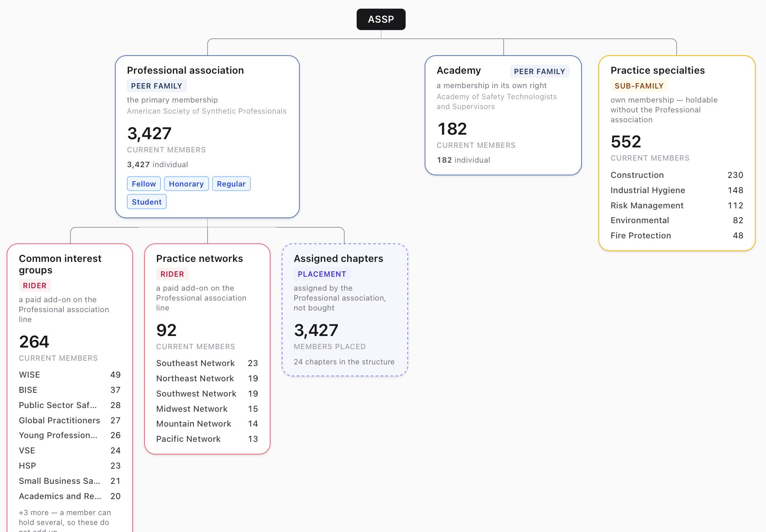Image resolution: width=766 pixels, height=532 pixels.
Task: Select the Student membership tag
Action: tap(147, 202)
